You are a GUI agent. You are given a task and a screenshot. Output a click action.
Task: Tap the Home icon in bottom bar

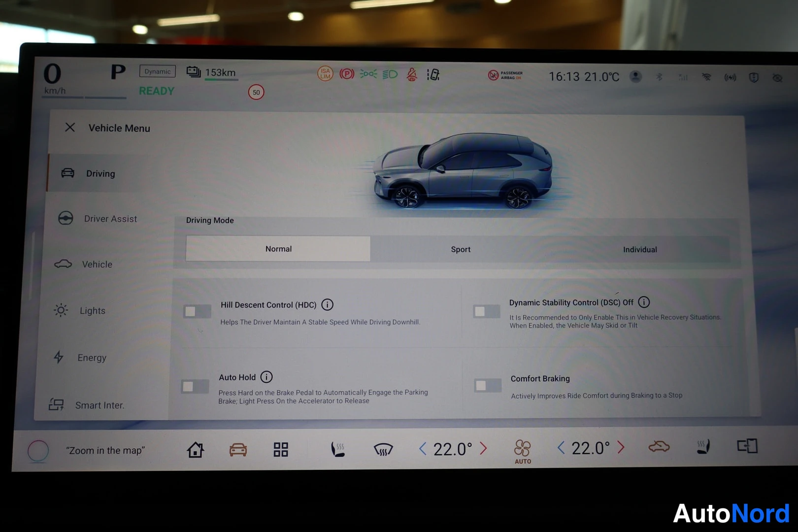click(x=196, y=449)
